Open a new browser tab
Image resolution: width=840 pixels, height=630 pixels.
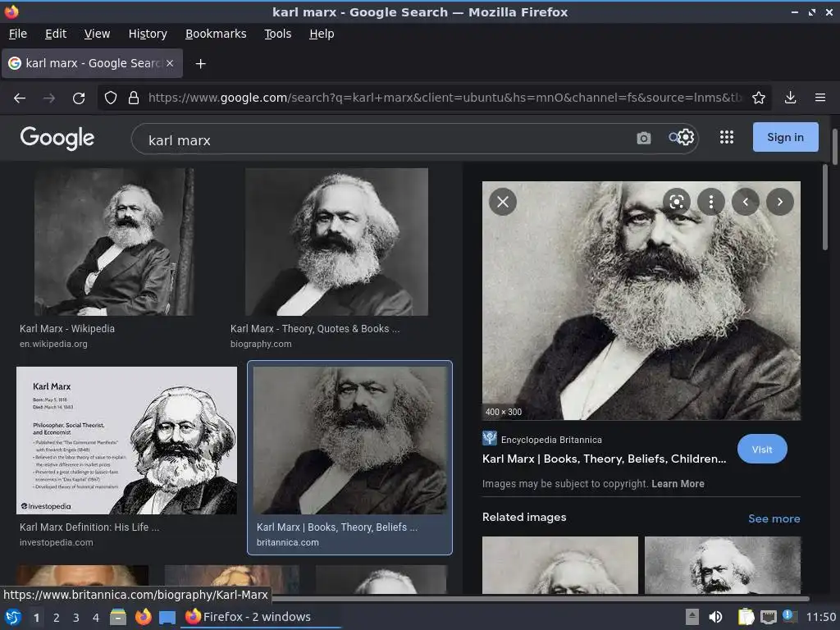tap(200, 64)
